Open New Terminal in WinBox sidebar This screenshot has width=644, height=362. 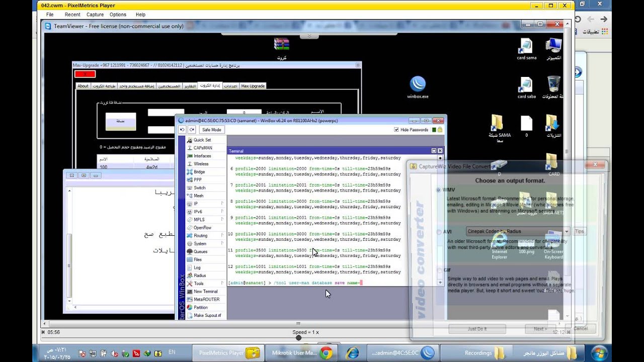(205, 292)
